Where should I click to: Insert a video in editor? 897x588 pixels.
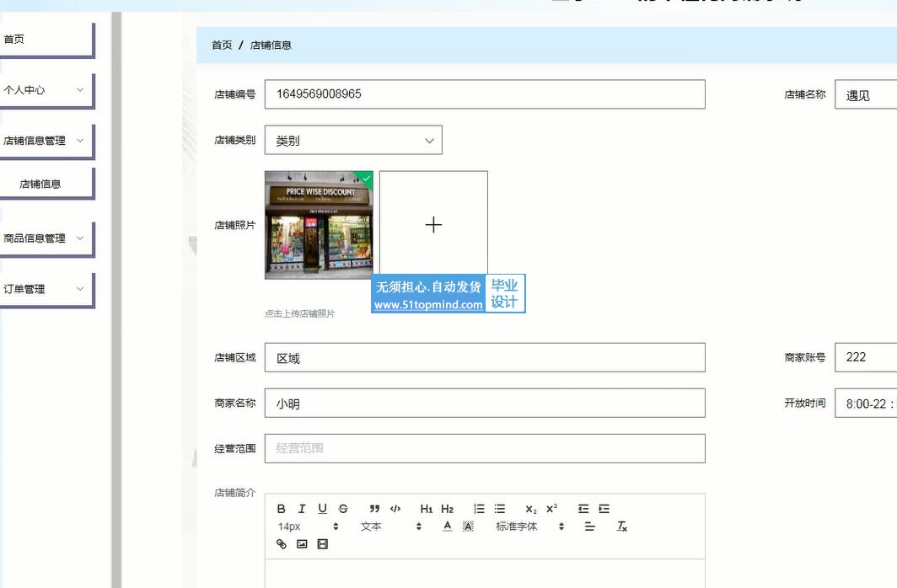click(323, 544)
